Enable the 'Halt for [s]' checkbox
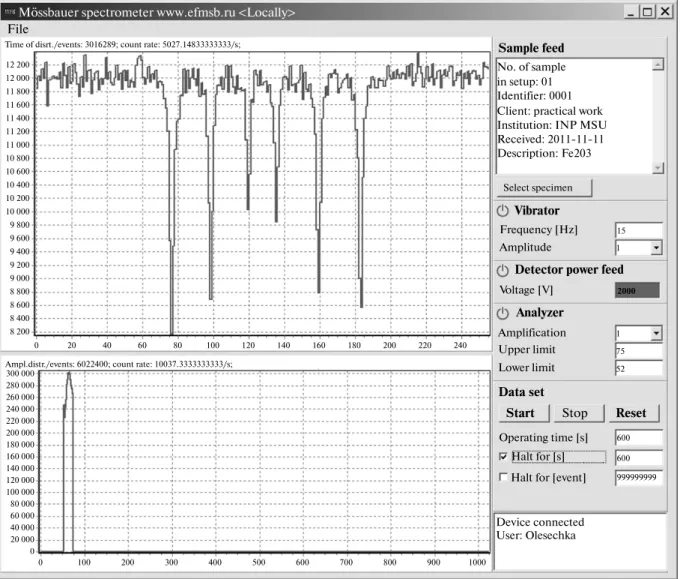Viewport: 680px width, 579px height. point(503,456)
